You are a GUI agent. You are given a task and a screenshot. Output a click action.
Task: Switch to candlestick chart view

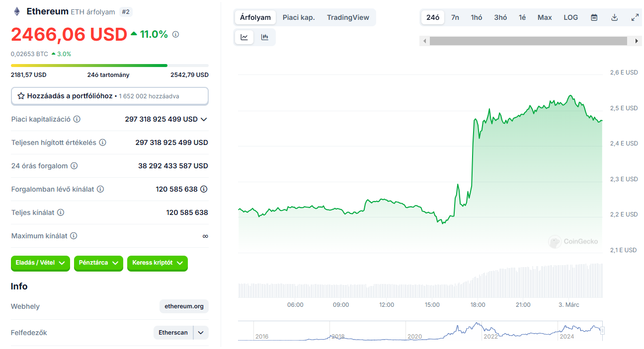264,37
